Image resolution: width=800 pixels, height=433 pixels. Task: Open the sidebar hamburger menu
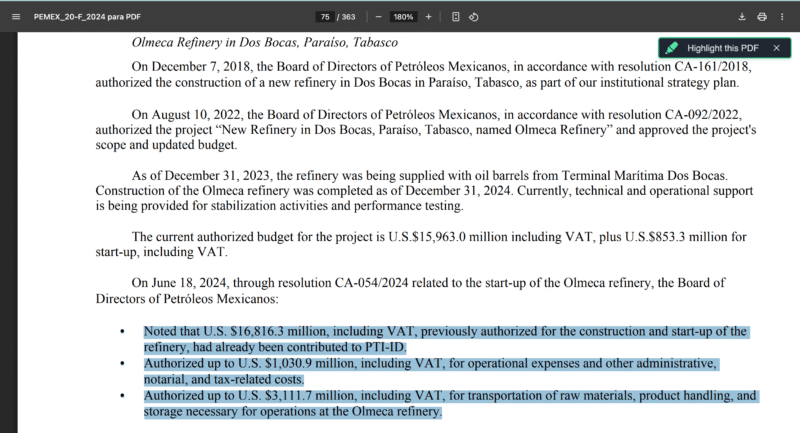[x=14, y=17]
